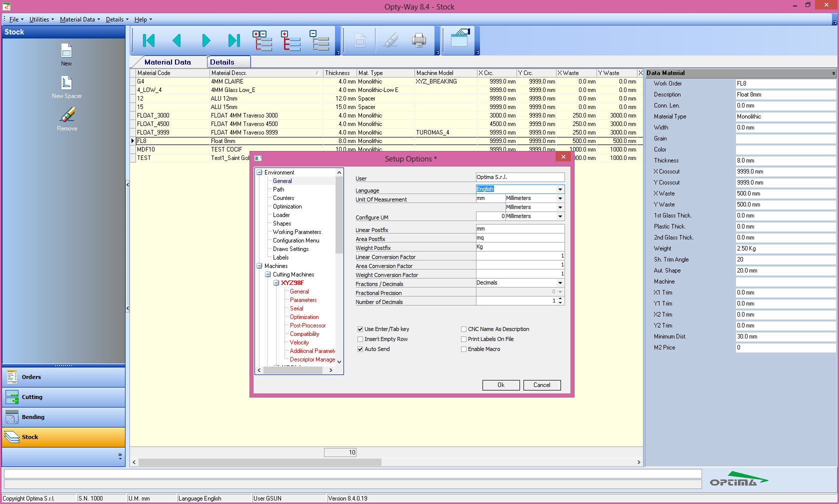
Task: Click the Linear Postfix field
Action: pyautogui.click(x=520, y=229)
